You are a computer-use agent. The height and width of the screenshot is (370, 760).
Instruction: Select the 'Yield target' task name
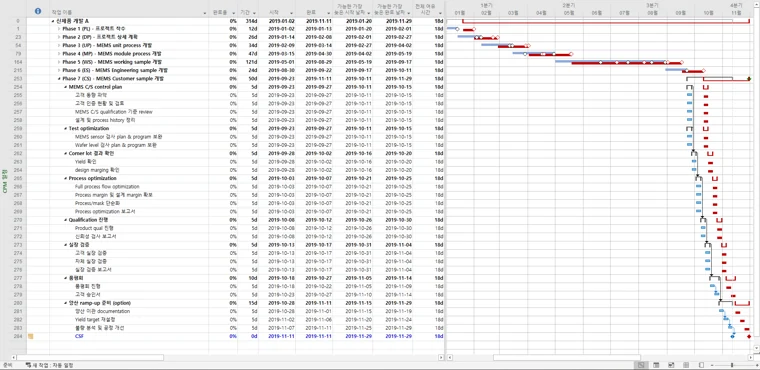tap(95, 320)
